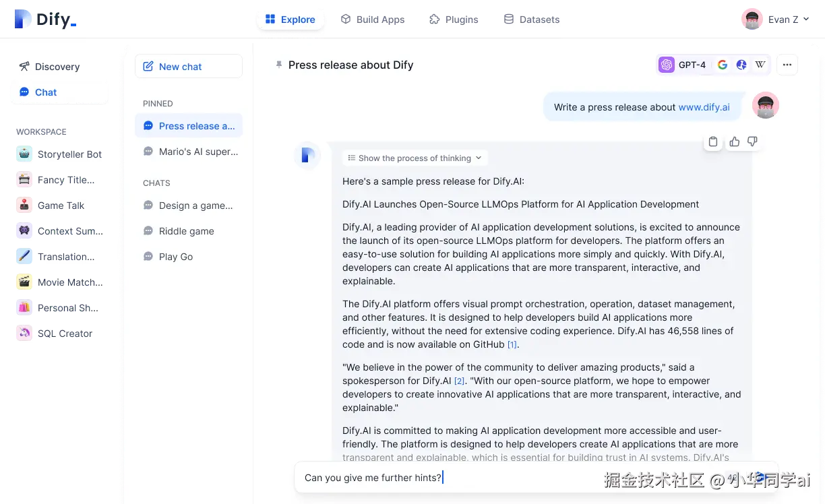The height and width of the screenshot is (504, 825).
Task: Click the Dify assistant avatar
Action: click(307, 156)
